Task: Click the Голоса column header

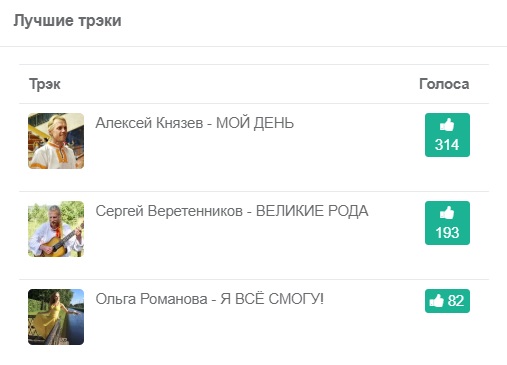Action: coord(444,84)
